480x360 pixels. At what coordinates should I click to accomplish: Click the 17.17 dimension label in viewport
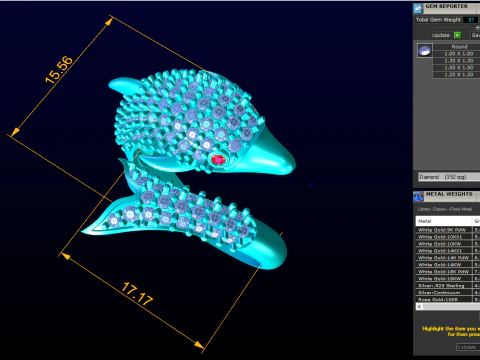coord(137,294)
